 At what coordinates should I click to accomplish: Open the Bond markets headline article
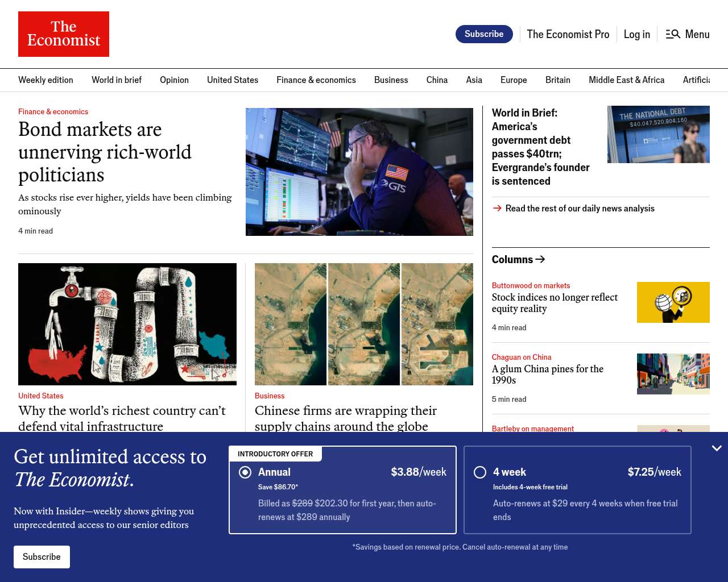point(105,152)
